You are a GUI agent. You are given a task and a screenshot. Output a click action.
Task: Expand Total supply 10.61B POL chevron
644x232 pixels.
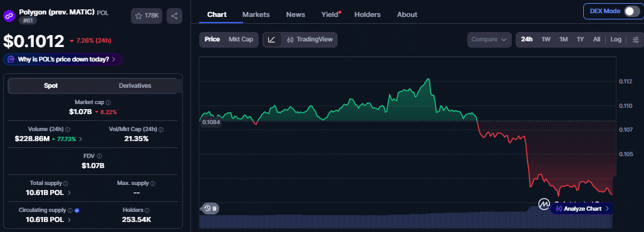[x=69, y=192]
